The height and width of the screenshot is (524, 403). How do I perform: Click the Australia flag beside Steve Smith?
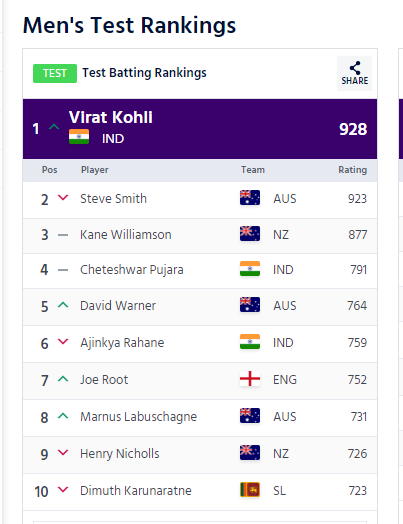[x=250, y=198]
